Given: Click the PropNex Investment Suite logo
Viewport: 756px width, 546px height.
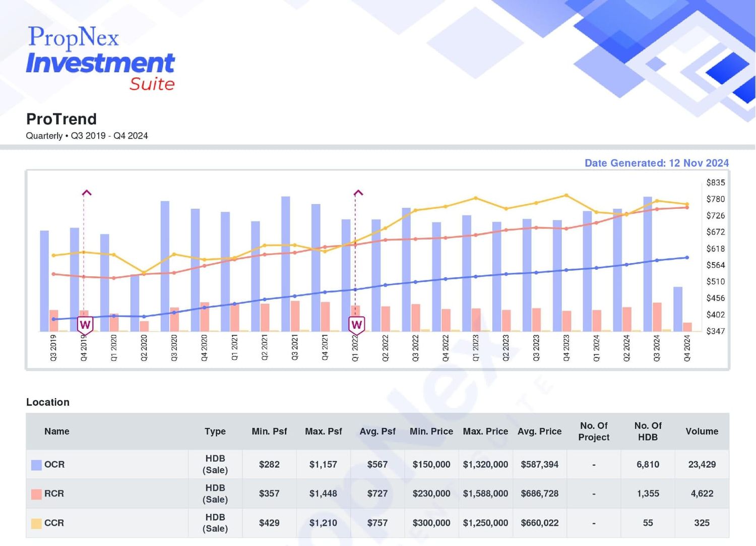Looking at the screenshot, I should [x=100, y=58].
